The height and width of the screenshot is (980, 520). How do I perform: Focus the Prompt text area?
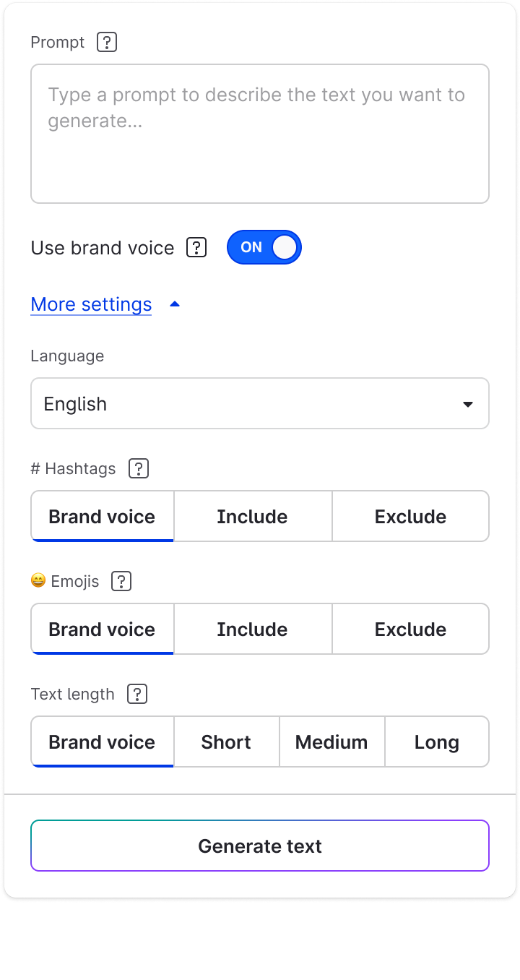pyautogui.click(x=259, y=134)
